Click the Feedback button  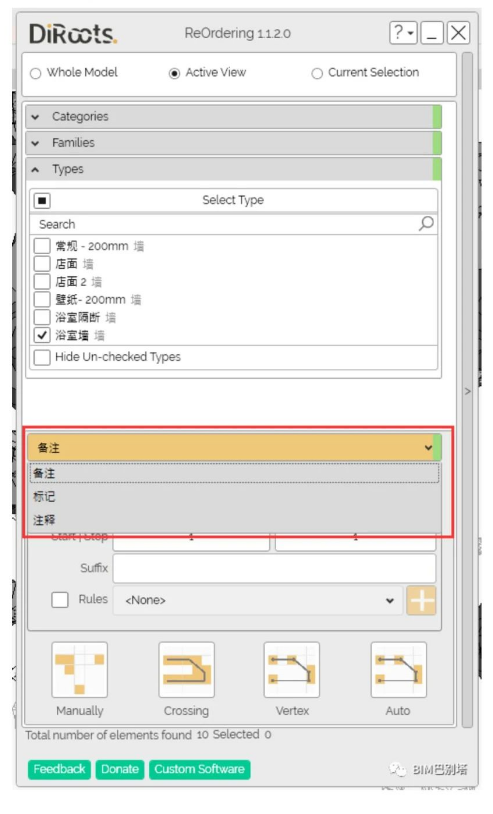pyautogui.click(x=59, y=769)
